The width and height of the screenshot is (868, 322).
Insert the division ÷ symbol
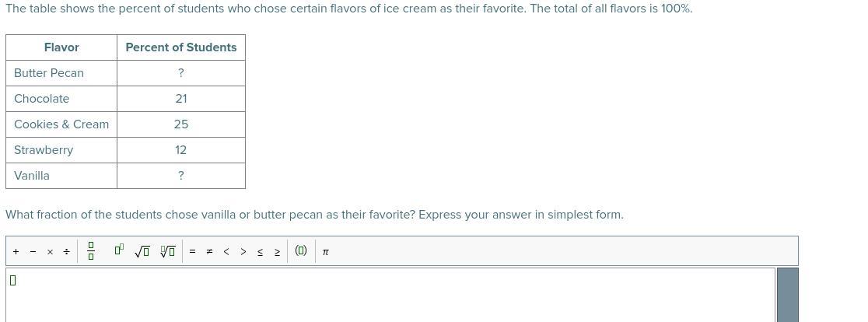pos(66,252)
